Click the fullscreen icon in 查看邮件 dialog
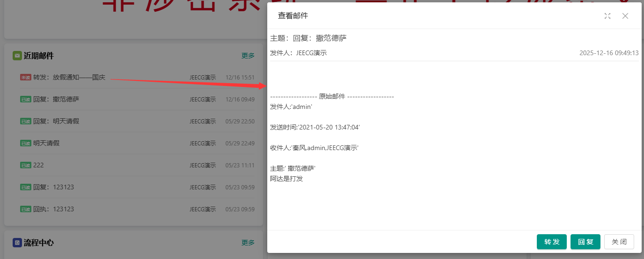This screenshot has width=644, height=259. (607, 16)
